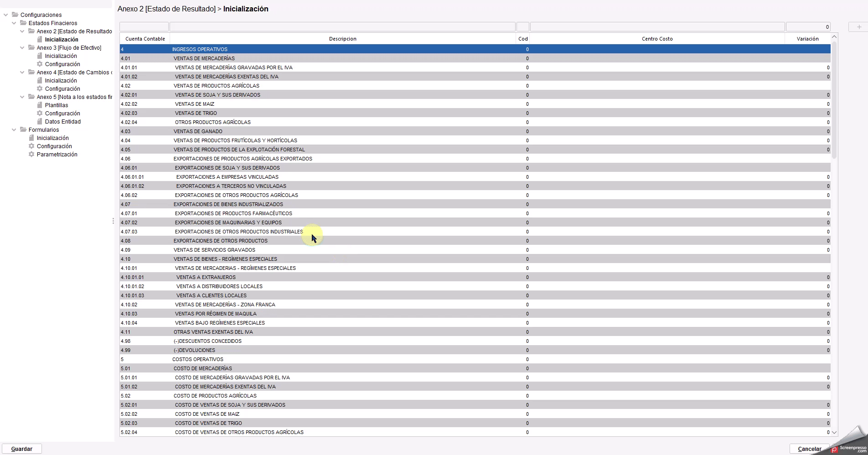
Task: Collapse the Anexo 3 Flujo de Efectivo node
Action: [x=22, y=48]
